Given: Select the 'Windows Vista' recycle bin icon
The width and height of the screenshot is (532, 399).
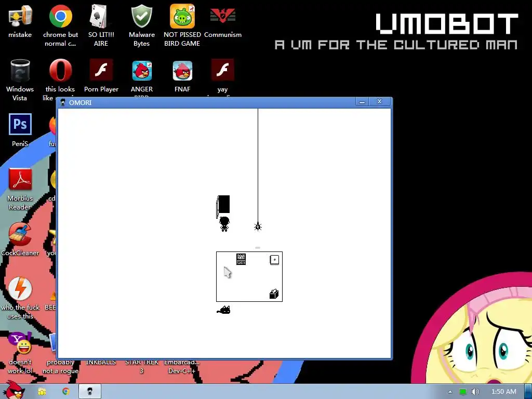Looking at the screenshot, I should point(20,71).
